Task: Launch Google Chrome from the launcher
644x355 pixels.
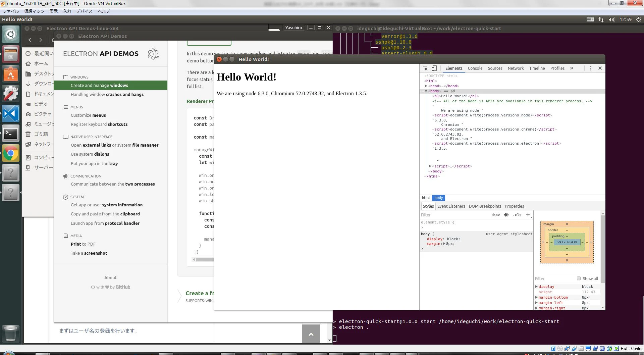Action: [11, 153]
